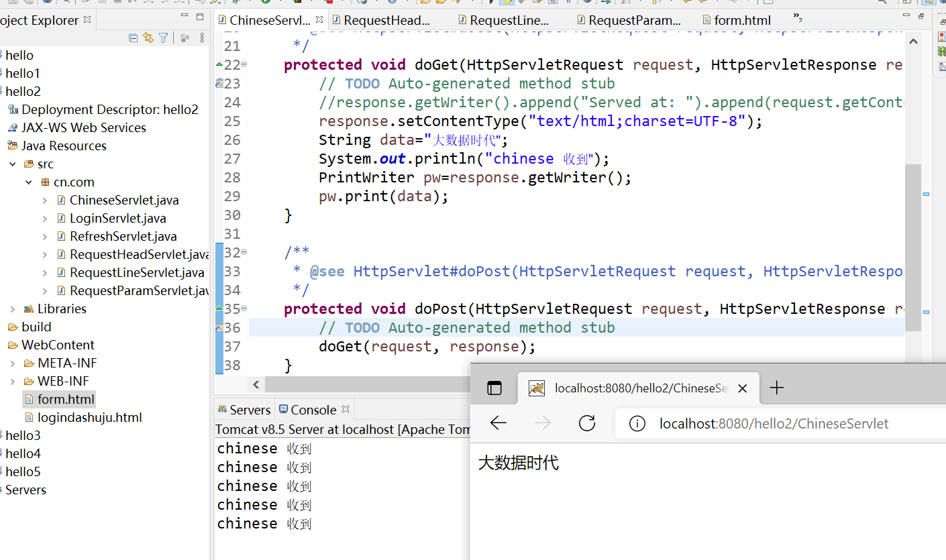Click the pw.print(data) code line
Viewport: 946px width, 560px height.
click(x=383, y=196)
